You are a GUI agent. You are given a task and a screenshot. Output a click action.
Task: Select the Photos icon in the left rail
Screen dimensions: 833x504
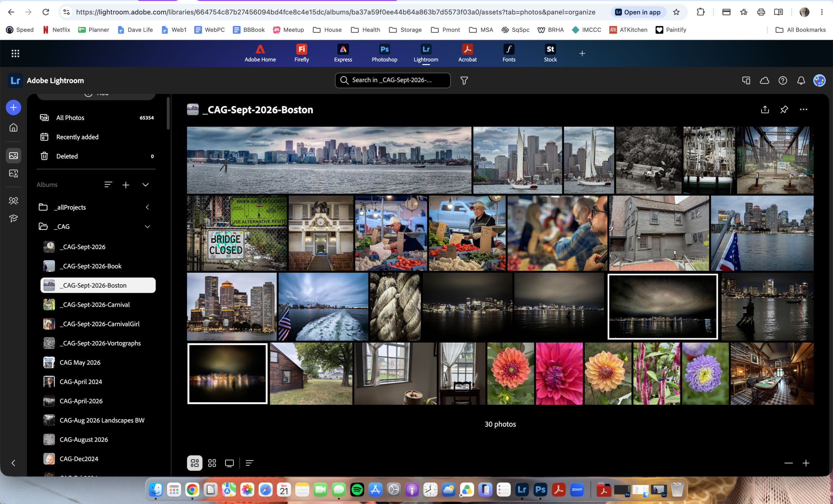coord(14,155)
